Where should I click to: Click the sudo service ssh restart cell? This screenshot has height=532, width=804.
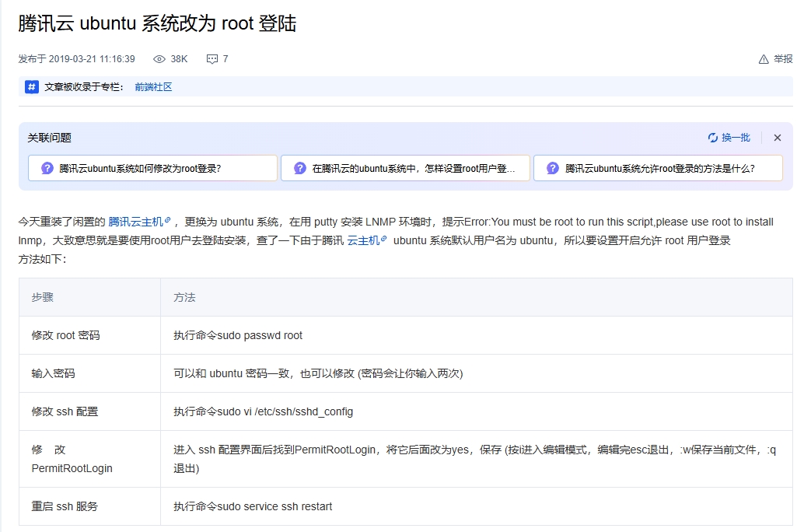click(x=477, y=506)
